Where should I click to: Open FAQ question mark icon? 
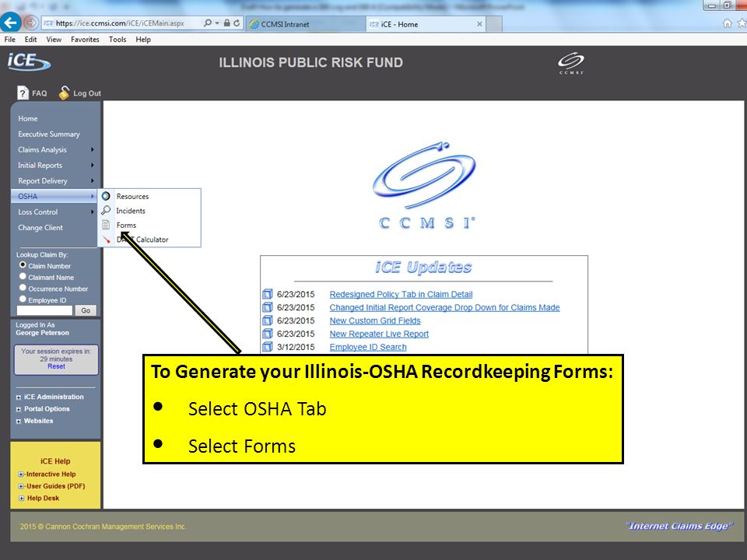pyautogui.click(x=23, y=93)
